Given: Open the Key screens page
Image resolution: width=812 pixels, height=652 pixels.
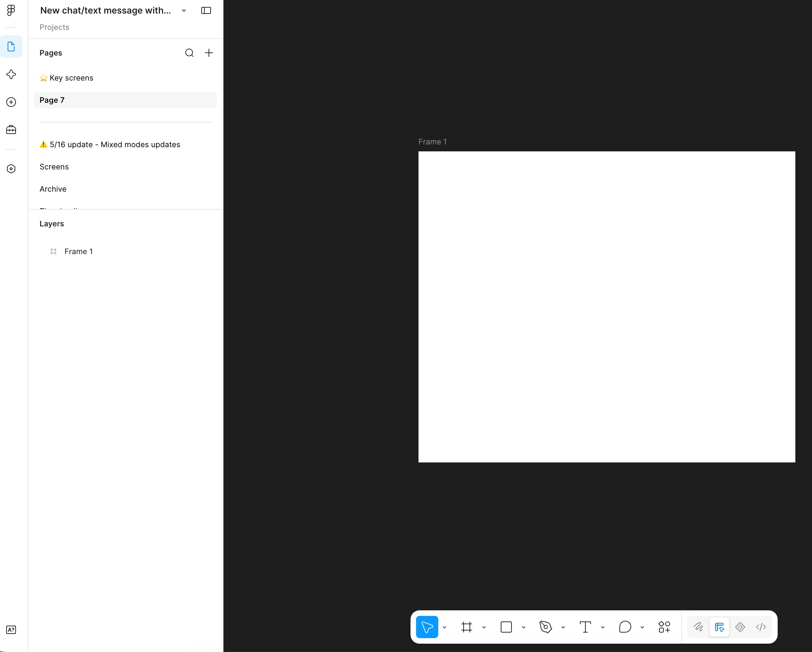Looking at the screenshot, I should (x=125, y=78).
